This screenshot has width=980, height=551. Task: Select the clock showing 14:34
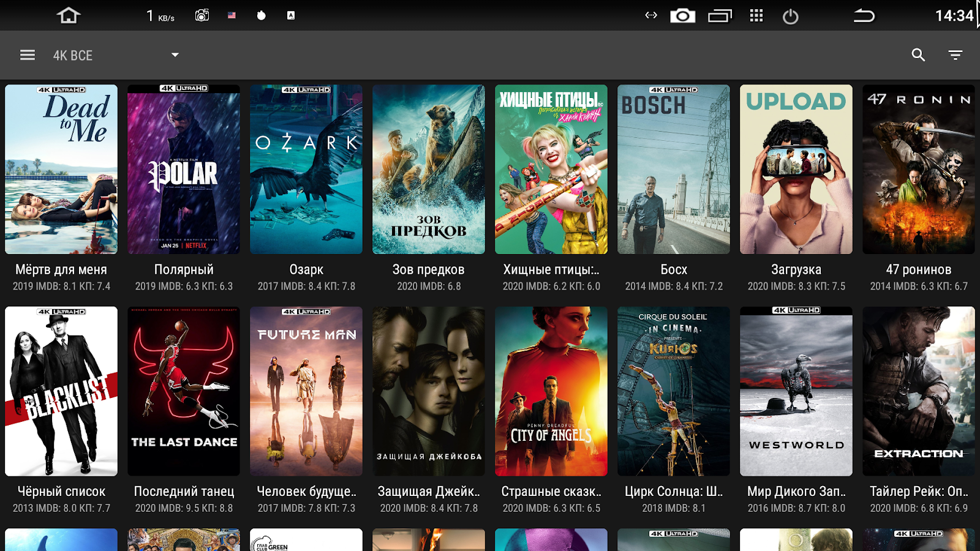click(x=954, y=16)
